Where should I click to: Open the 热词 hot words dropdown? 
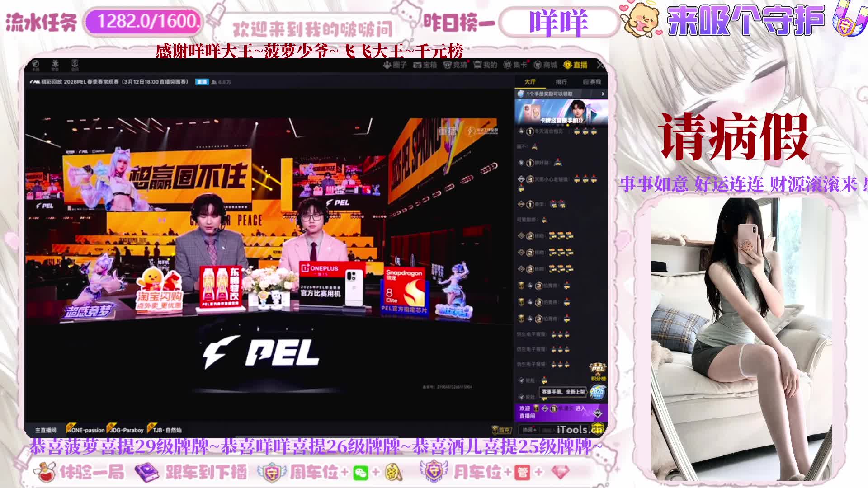pyautogui.click(x=529, y=430)
